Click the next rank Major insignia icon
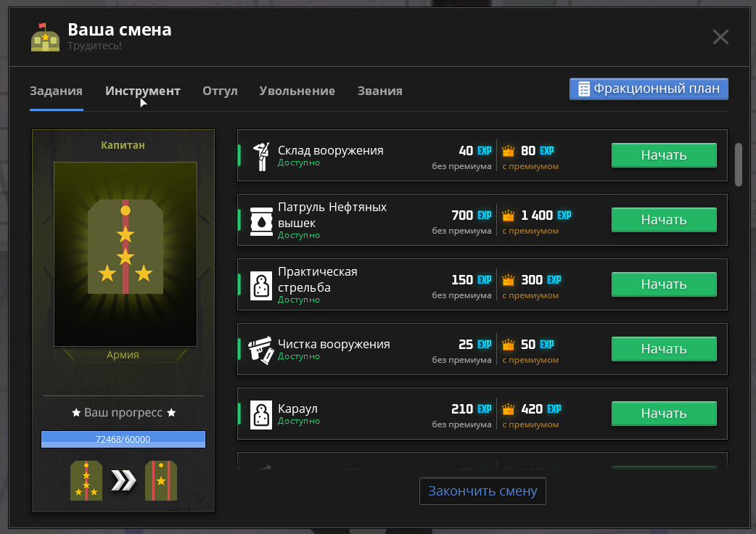The height and width of the screenshot is (534, 756). (x=161, y=481)
